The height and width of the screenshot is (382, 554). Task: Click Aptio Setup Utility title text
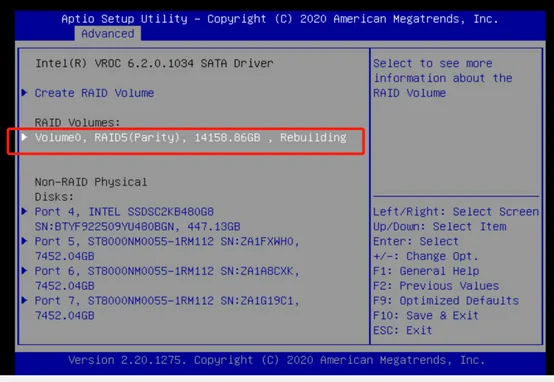[279, 19]
